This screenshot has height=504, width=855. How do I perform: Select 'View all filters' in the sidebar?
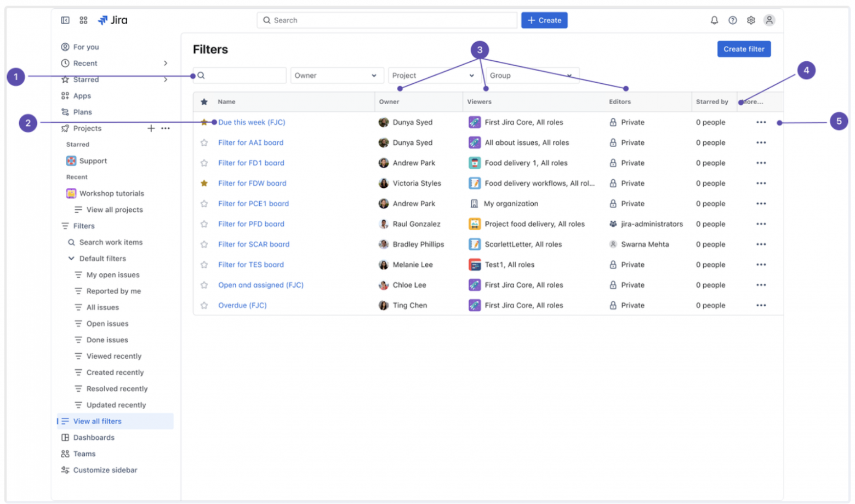coord(98,421)
